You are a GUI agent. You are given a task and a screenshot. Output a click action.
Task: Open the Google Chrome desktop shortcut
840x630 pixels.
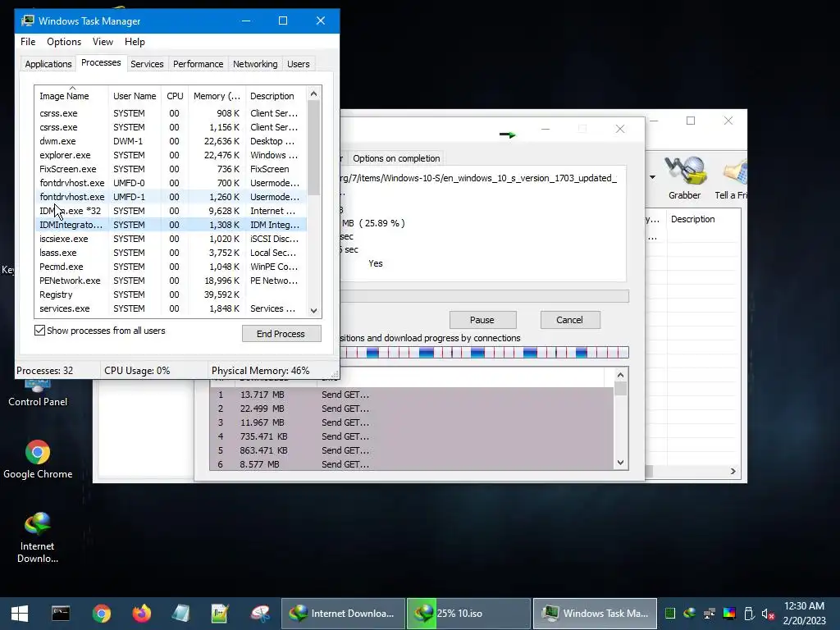(38, 459)
